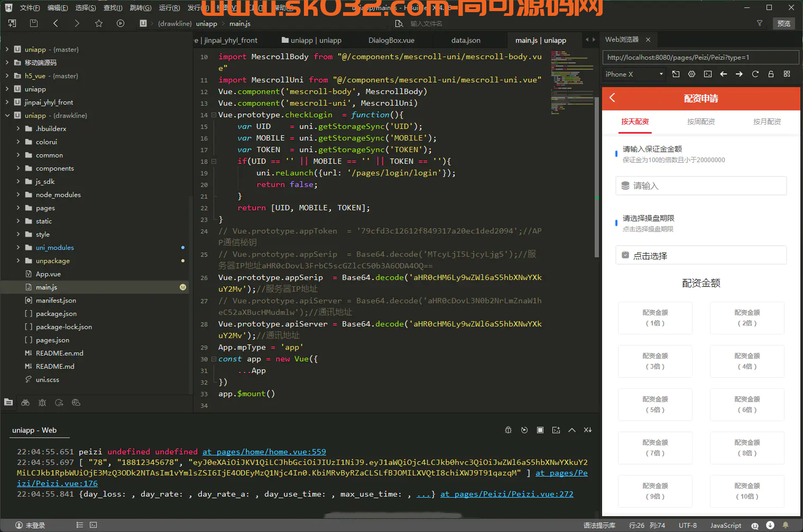Image resolution: width=803 pixels, height=532 pixels.
Task: Select the 按周配资 tab in preview
Action: (x=701, y=122)
